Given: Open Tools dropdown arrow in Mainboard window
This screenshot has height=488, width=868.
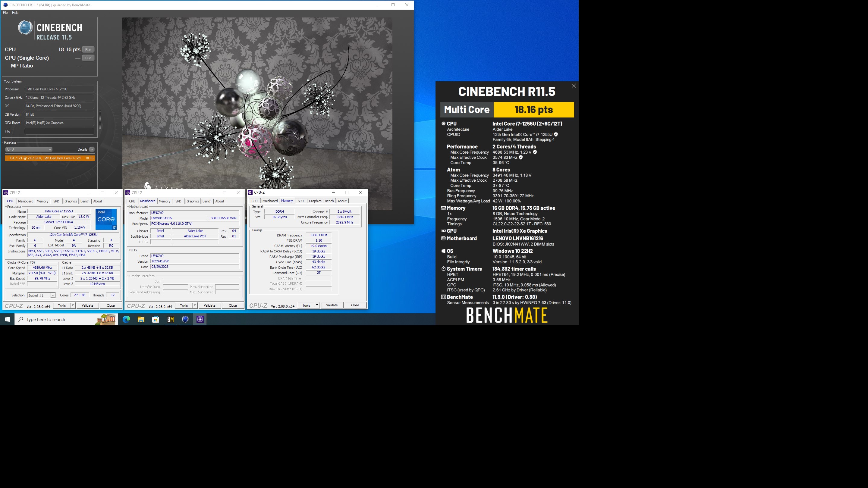Looking at the screenshot, I should (x=194, y=305).
